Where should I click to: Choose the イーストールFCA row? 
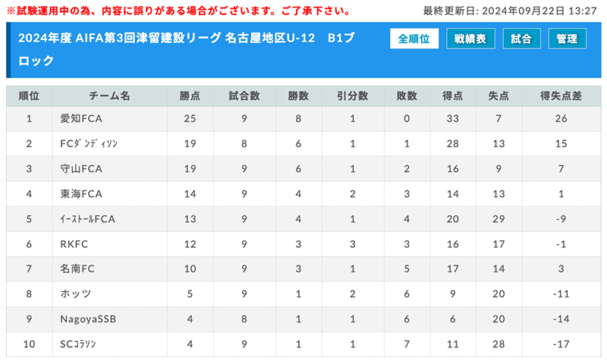(x=303, y=219)
